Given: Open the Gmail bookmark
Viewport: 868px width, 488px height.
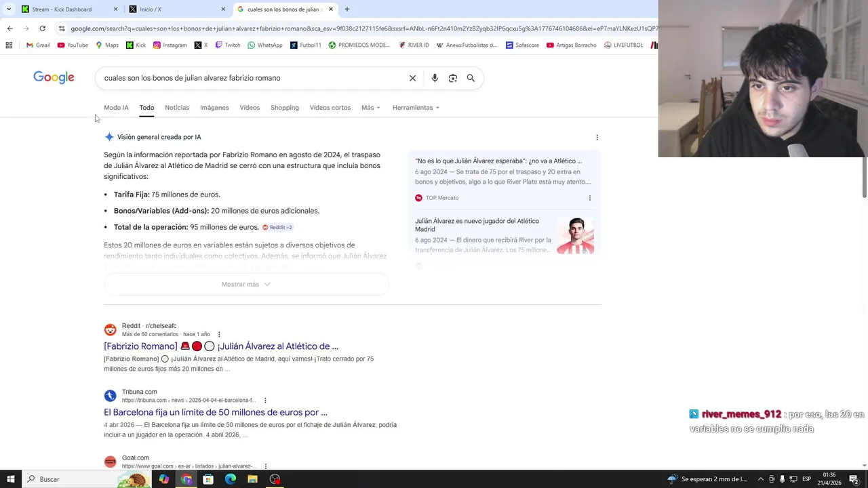Looking at the screenshot, I should click(38, 45).
